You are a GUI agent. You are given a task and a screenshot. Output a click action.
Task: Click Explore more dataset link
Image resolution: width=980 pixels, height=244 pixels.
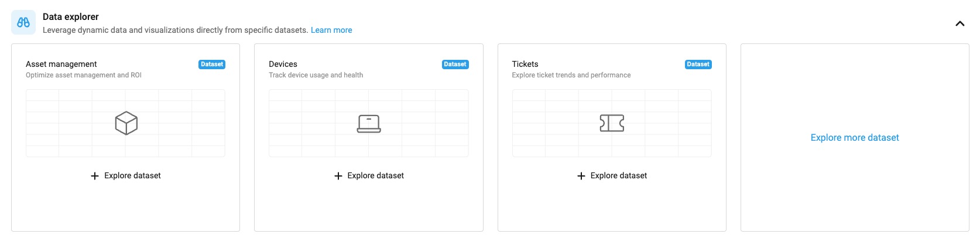pos(854,138)
